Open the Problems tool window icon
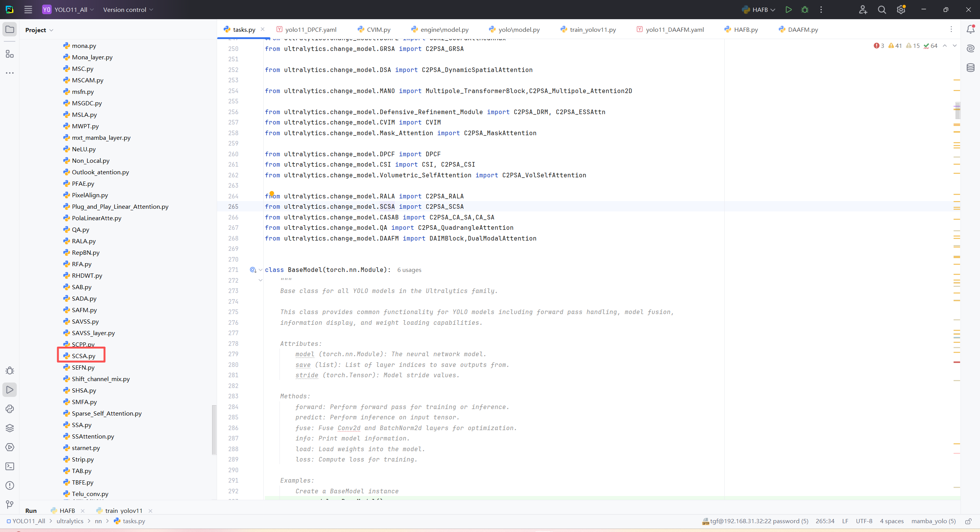This screenshot has width=980, height=532. pos(10,485)
